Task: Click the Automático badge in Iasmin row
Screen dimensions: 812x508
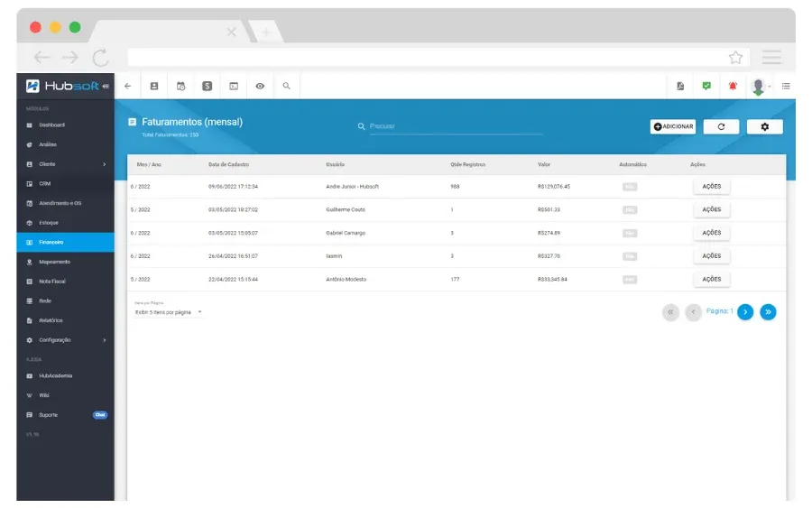Action: (630, 256)
